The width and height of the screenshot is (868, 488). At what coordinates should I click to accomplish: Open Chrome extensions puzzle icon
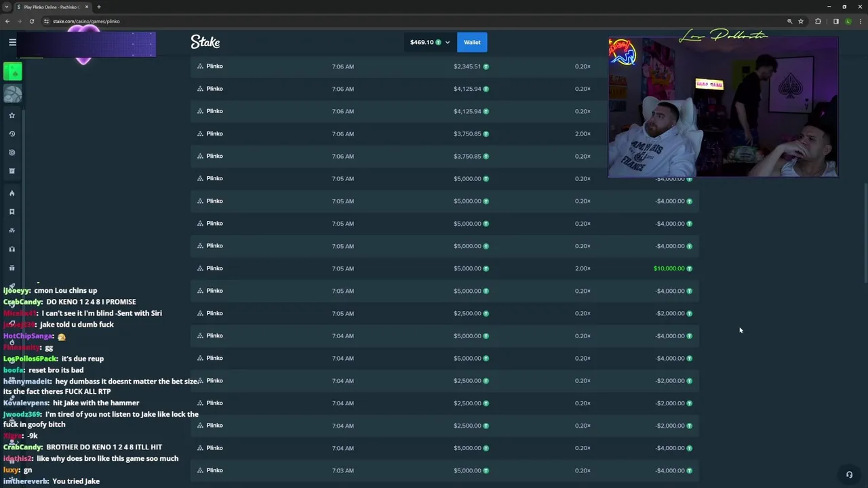(818, 21)
